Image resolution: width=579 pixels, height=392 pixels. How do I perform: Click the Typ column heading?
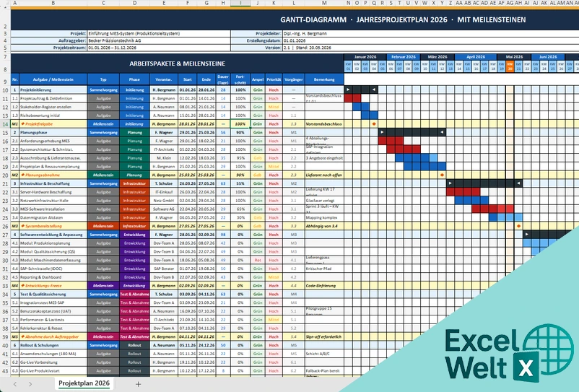coord(103,79)
